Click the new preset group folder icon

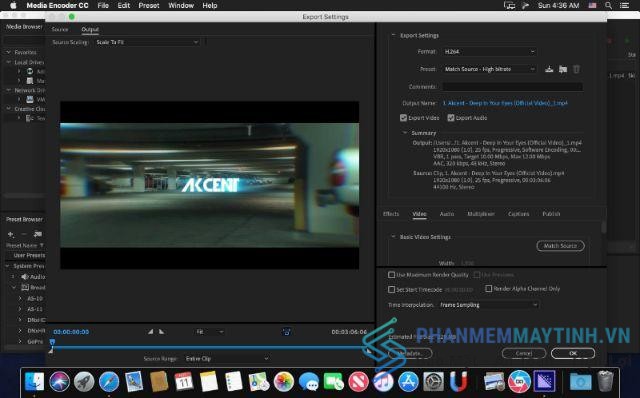pyautogui.click(x=38, y=234)
